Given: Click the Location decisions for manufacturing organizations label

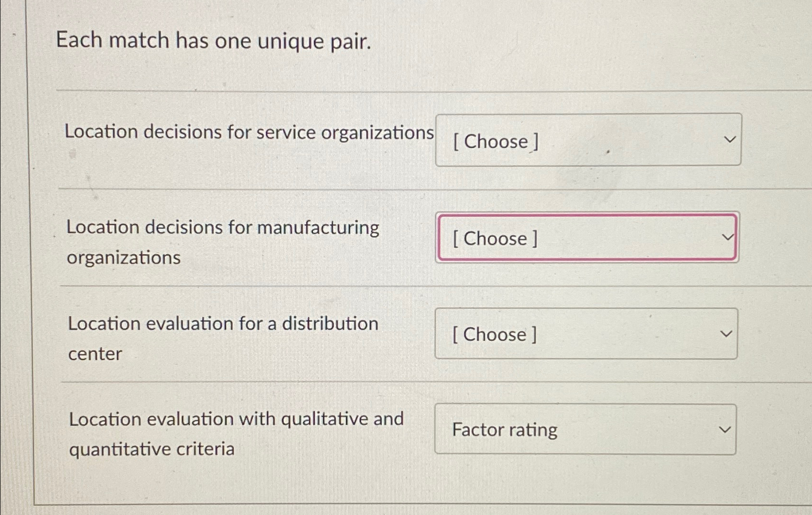Looking at the screenshot, I should (x=223, y=242).
